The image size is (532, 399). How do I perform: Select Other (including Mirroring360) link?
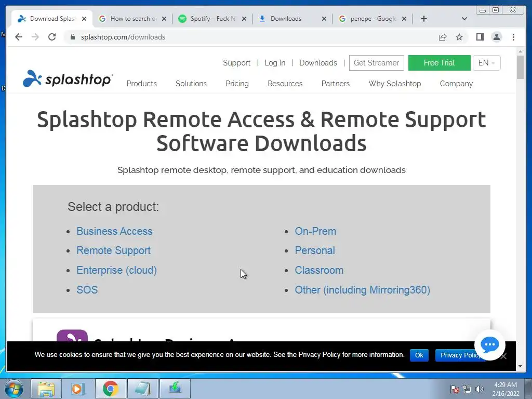362,290
